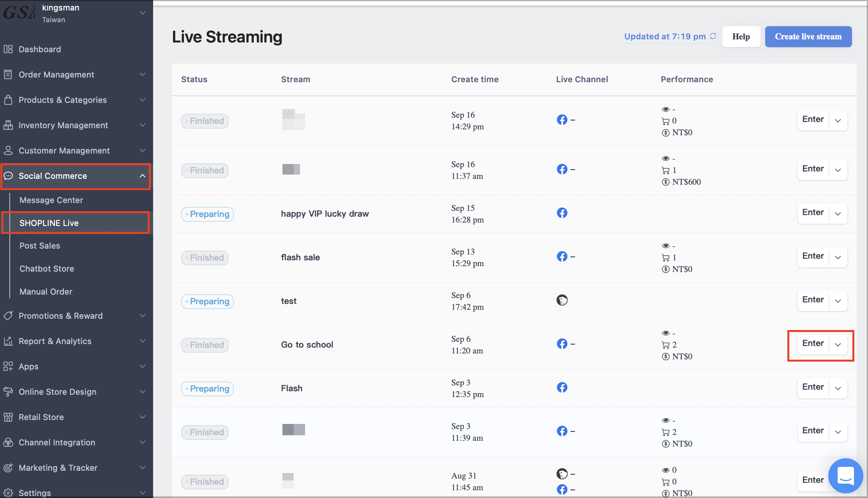This screenshot has height=498, width=868.
Task: Click stream thumbnail in Sep 16 14:29 pm row
Action: click(x=294, y=120)
